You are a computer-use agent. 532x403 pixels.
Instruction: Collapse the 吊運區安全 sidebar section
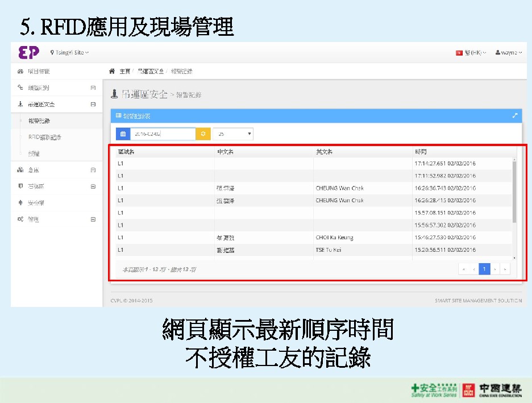(93, 105)
